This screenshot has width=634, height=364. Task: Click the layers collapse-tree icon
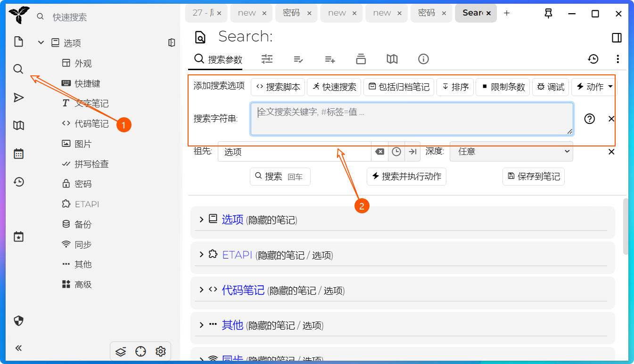(121, 351)
